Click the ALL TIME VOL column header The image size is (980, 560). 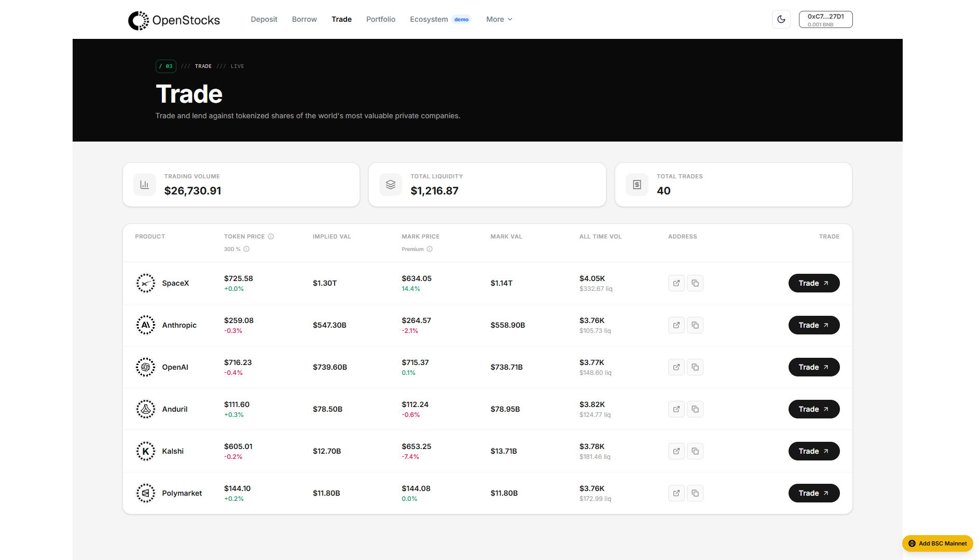tap(600, 236)
